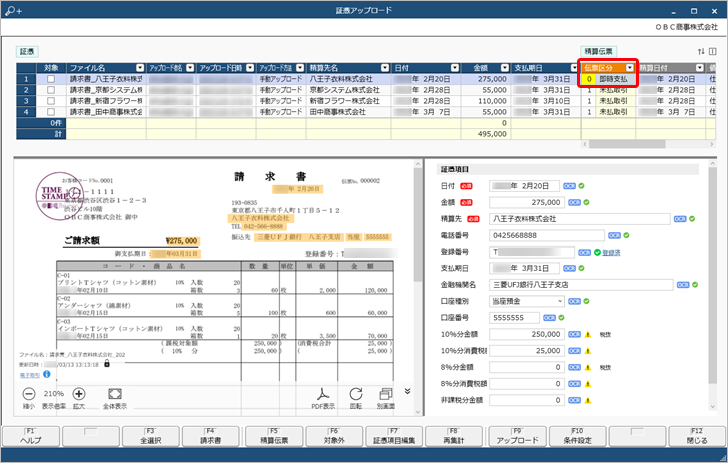Click warning icon next to 8%分消費税額

click(588, 384)
